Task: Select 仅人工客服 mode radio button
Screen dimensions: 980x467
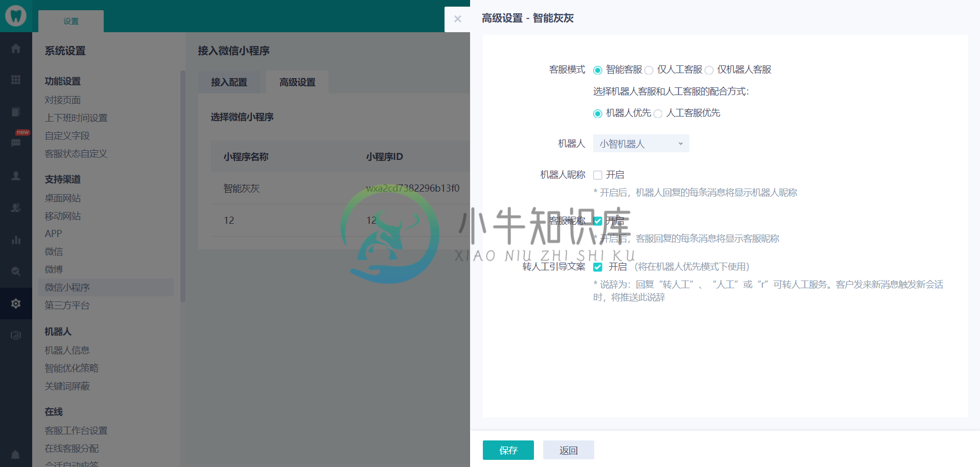Action: pos(649,70)
